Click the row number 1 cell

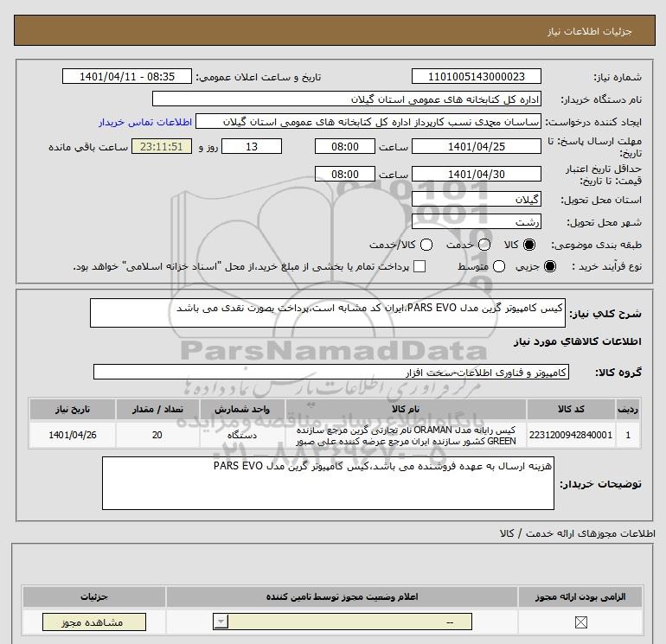(x=628, y=435)
